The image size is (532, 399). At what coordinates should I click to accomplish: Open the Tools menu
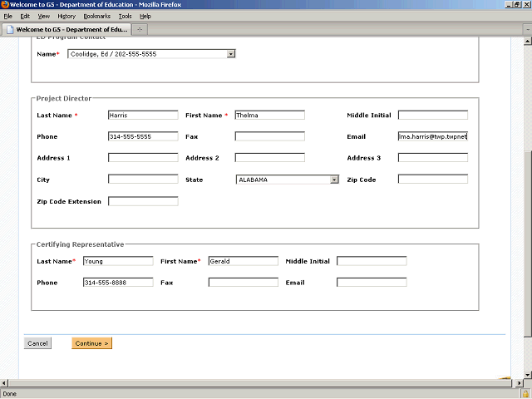125,17
